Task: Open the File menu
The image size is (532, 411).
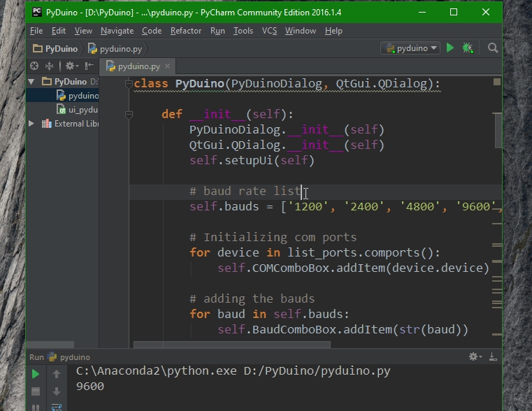Action: (36, 31)
